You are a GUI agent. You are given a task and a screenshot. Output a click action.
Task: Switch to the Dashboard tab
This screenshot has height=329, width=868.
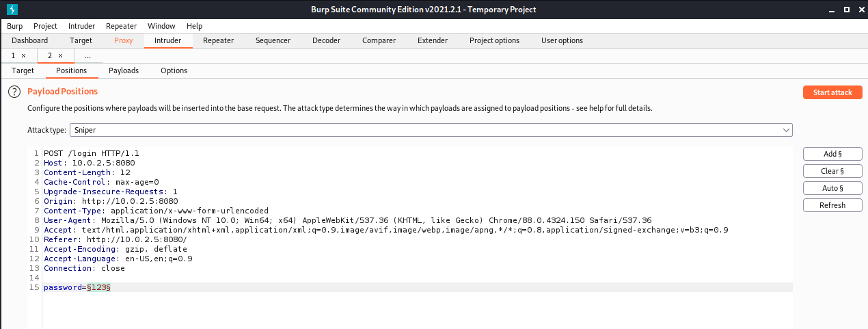pyautogui.click(x=30, y=40)
